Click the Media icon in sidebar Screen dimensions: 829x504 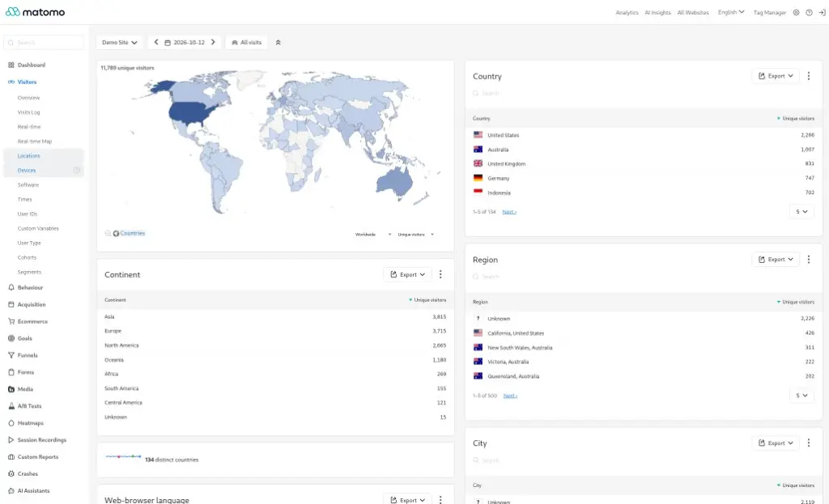pos(11,389)
